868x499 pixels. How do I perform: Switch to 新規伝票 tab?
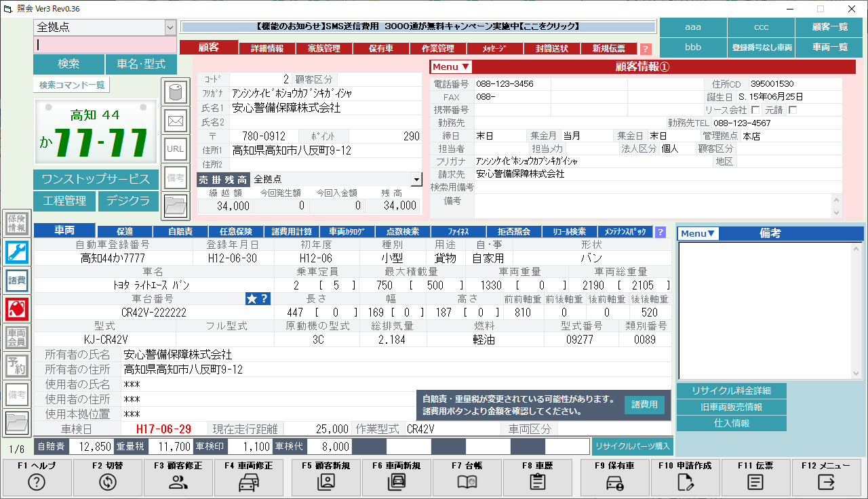(608, 49)
